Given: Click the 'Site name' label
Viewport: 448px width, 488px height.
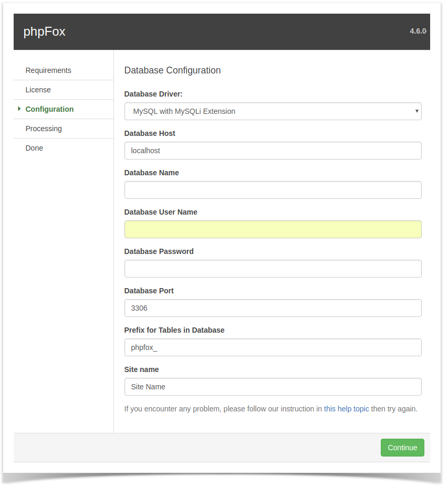Looking at the screenshot, I should [x=141, y=369].
